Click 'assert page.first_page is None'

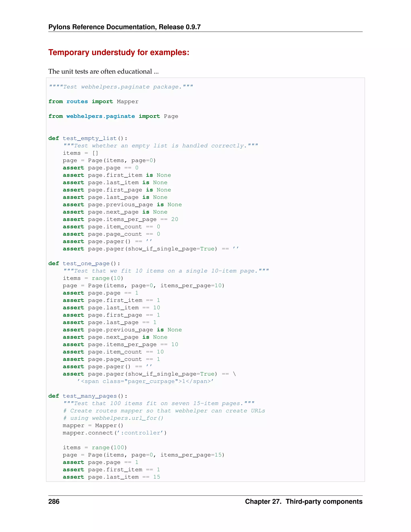(x=117, y=190)
